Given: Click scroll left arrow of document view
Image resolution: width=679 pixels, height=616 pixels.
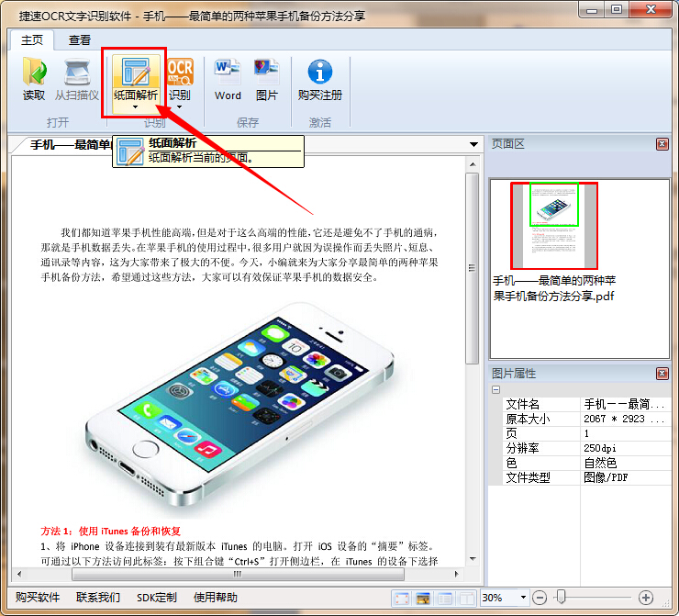Looking at the screenshot, I should [x=19, y=575].
